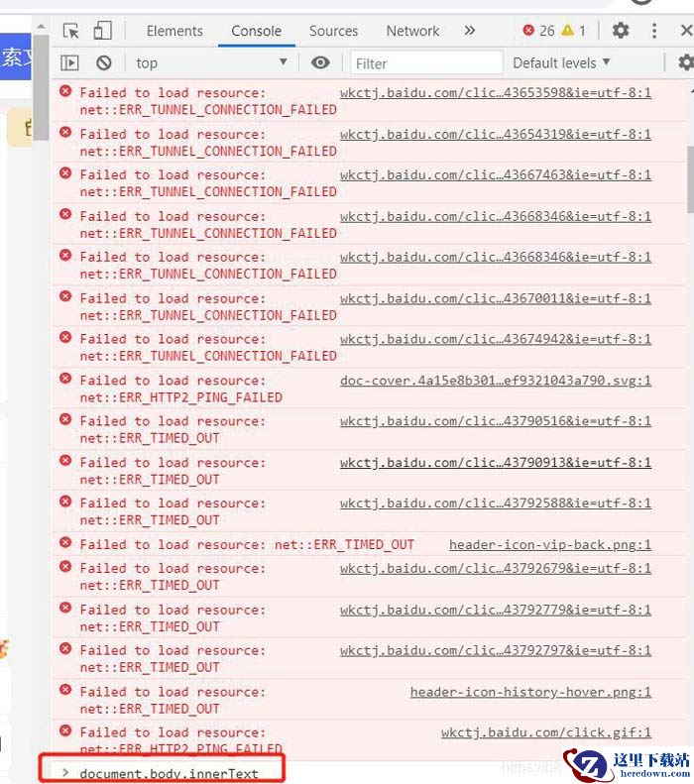Open link wkctj.baidu.com/clic…43790516&ie=utf-8:1
The image size is (694, 784).
click(496, 421)
